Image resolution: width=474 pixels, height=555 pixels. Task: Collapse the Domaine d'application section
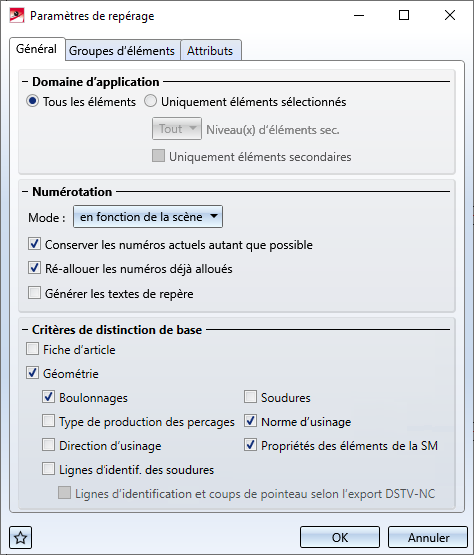pyautogui.click(x=25, y=82)
